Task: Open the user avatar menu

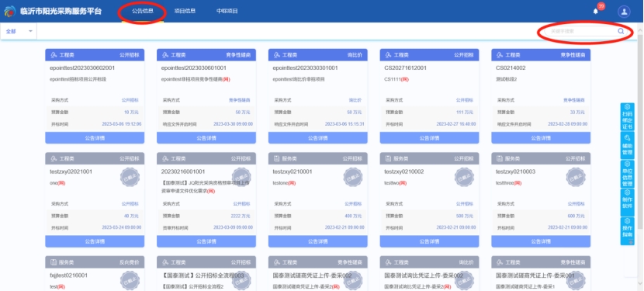Action: point(624,12)
